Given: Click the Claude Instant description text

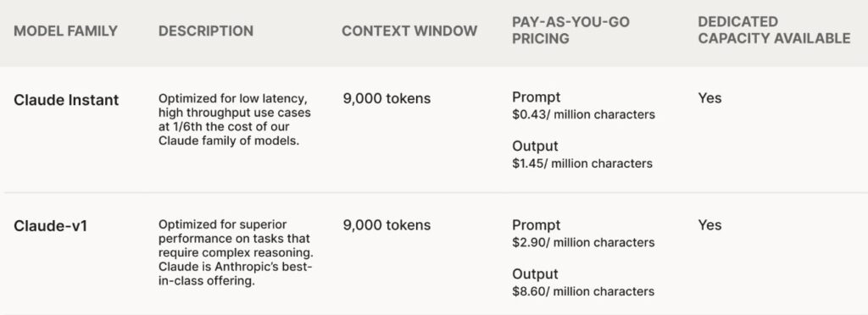Looking at the screenshot, I should (x=235, y=120).
